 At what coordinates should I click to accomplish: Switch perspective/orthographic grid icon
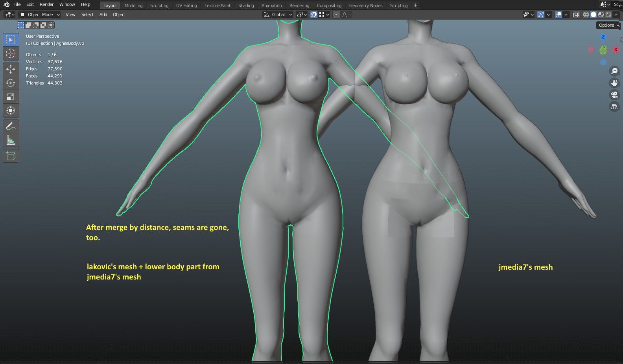coord(614,107)
